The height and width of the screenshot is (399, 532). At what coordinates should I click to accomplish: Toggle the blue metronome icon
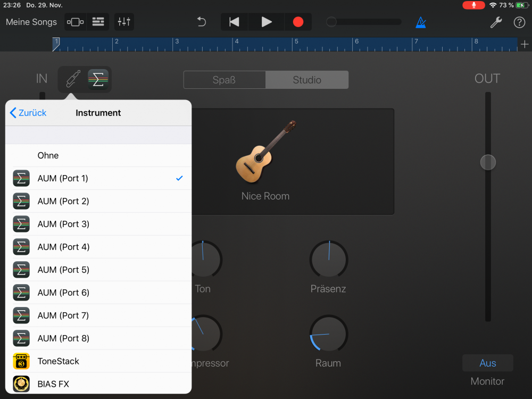421,22
